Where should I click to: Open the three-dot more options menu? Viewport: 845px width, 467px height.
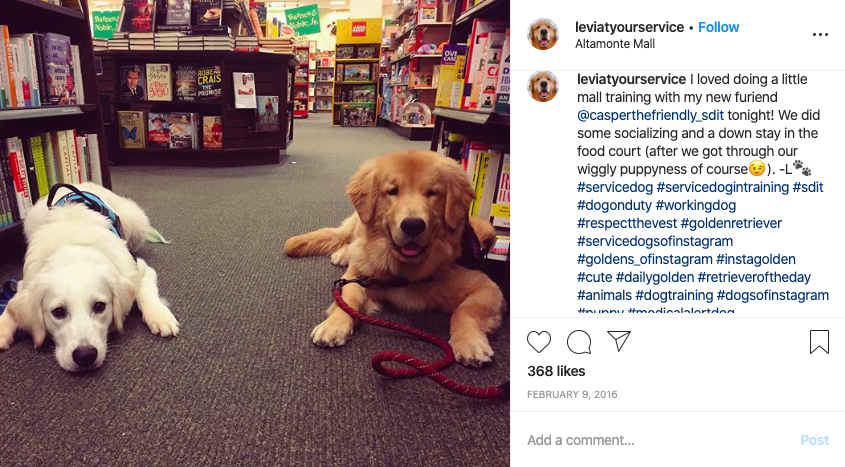[820, 34]
